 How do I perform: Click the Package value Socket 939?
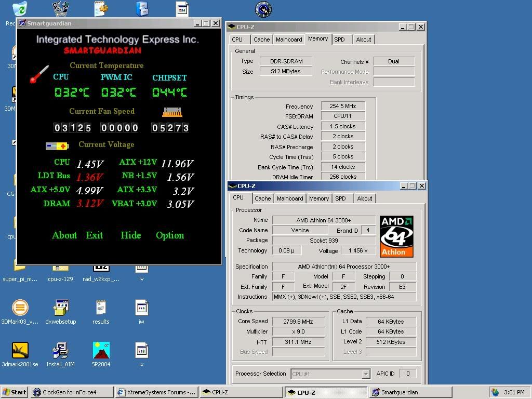point(324,241)
